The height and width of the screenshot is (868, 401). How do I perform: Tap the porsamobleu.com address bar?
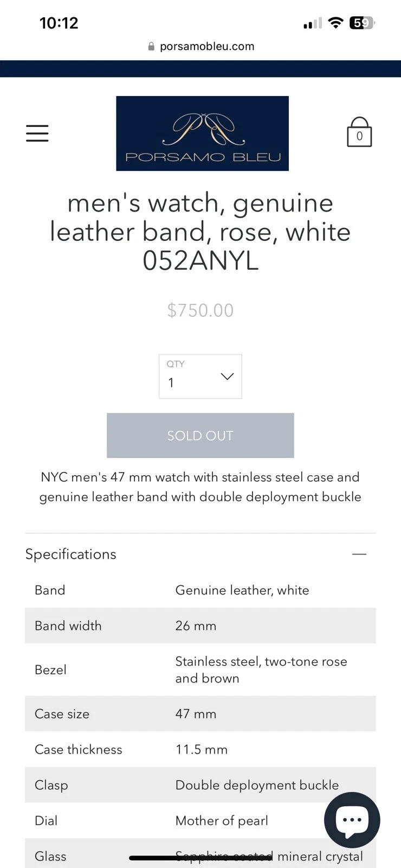pyautogui.click(x=206, y=47)
